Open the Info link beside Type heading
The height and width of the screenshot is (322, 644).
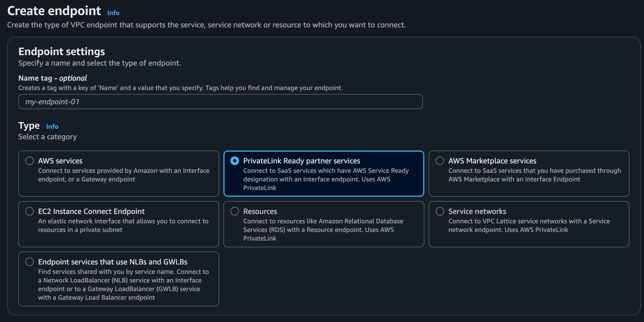coord(52,126)
